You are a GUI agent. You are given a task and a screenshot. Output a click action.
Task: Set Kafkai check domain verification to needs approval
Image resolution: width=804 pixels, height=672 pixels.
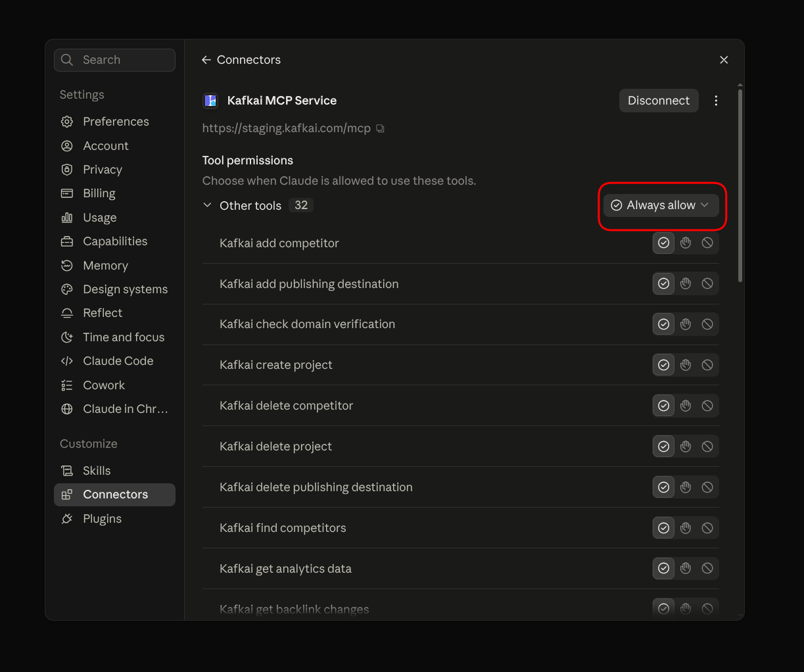pos(686,324)
